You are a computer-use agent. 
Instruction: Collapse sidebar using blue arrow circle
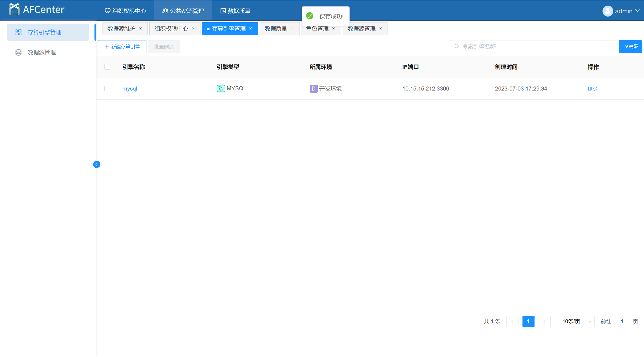pos(97,164)
